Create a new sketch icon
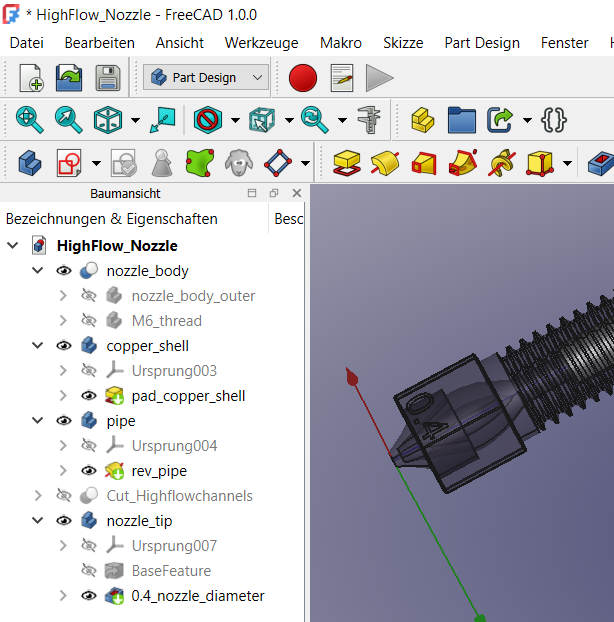Image resolution: width=614 pixels, height=622 pixels. click(x=69, y=163)
